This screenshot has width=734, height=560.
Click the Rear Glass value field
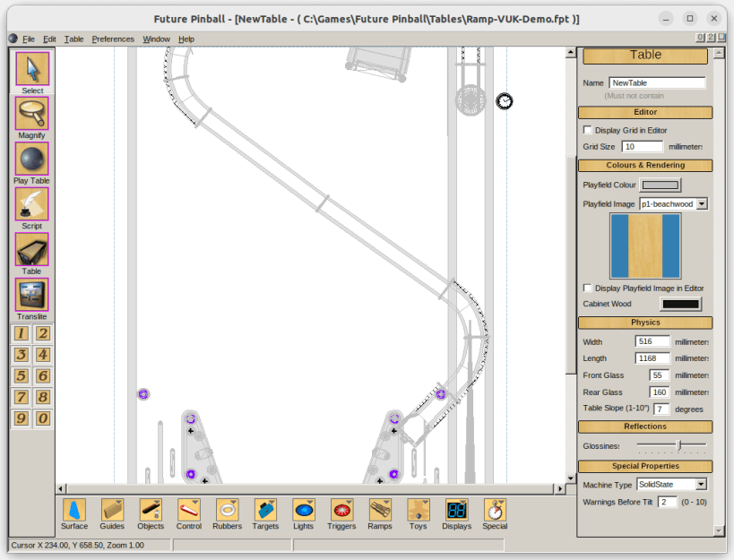click(x=660, y=392)
